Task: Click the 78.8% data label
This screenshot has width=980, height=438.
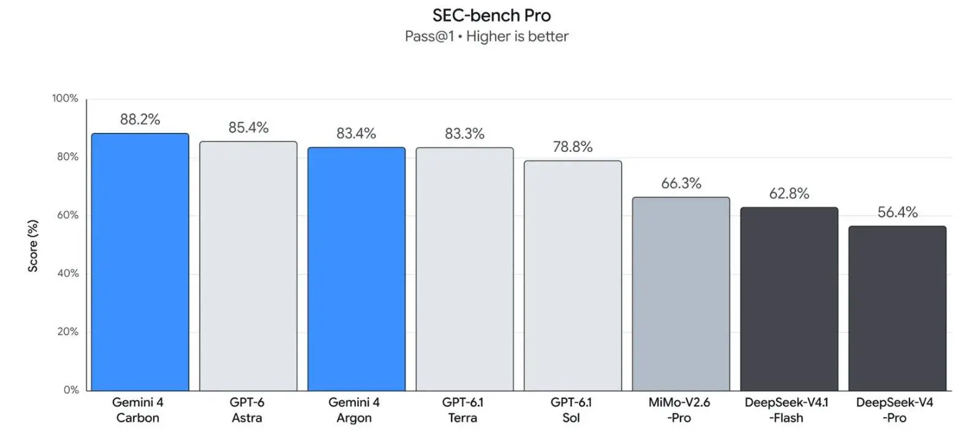Action: pos(573,147)
